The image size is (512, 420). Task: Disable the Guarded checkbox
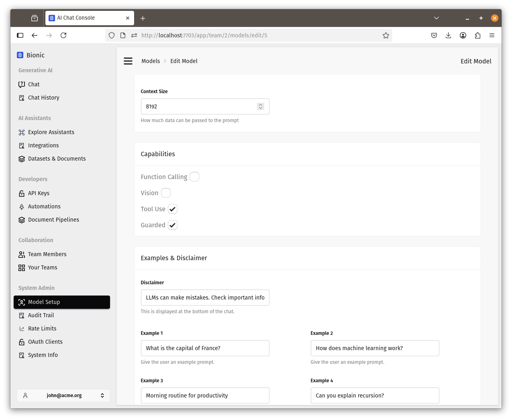coord(173,225)
